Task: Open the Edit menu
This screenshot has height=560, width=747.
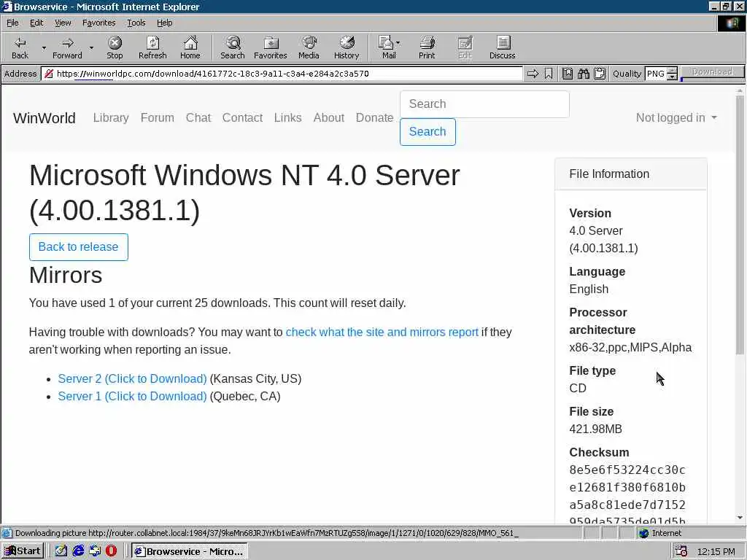Action: [36, 23]
